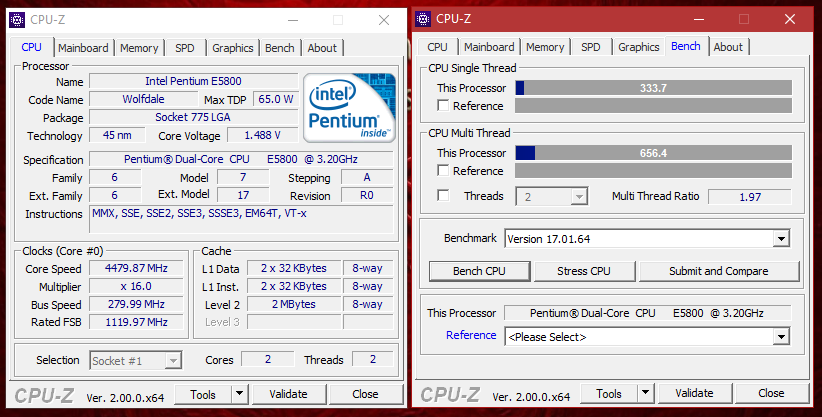
Task: Open SPD tab in right window
Action: pos(590,47)
